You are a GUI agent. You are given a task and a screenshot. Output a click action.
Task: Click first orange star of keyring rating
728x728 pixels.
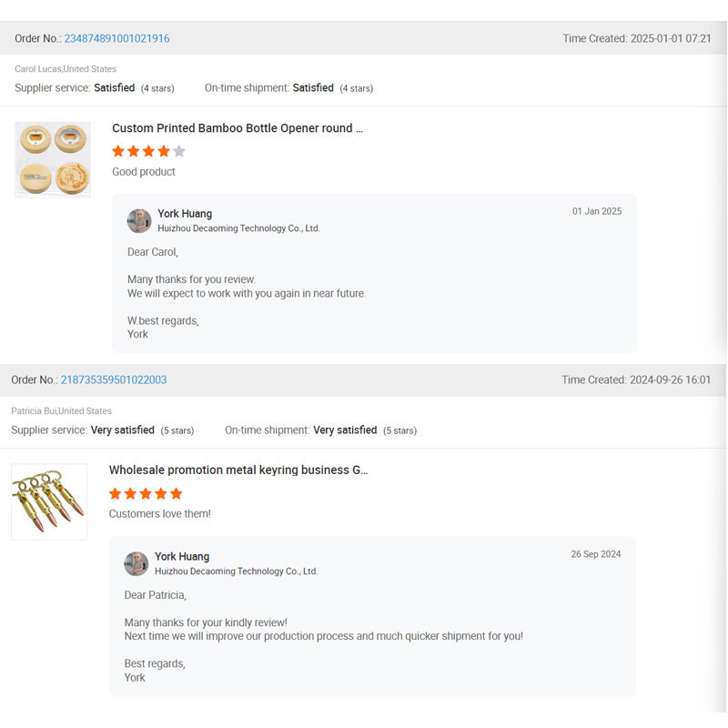tap(116, 493)
